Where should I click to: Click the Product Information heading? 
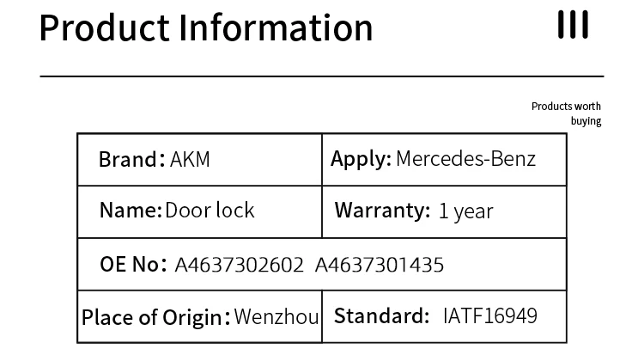(x=206, y=28)
